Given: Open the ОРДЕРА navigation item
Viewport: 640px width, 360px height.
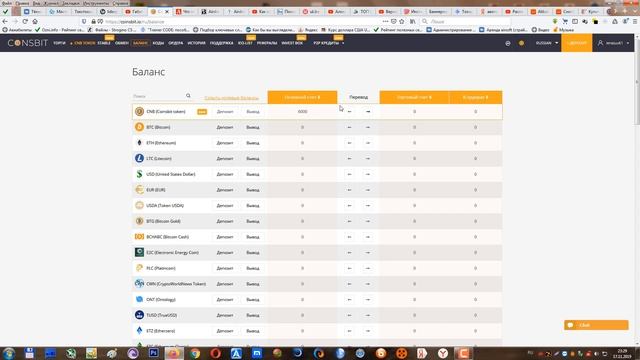Looking at the screenshot, I should (176, 43).
